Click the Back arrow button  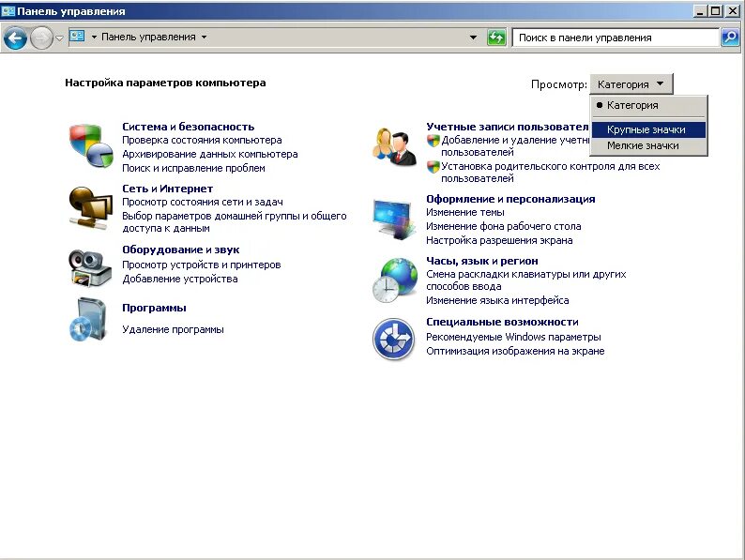coord(15,38)
